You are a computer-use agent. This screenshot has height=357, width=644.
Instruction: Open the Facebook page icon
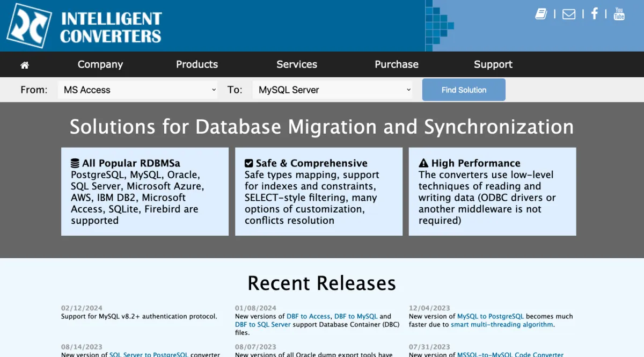(x=594, y=14)
